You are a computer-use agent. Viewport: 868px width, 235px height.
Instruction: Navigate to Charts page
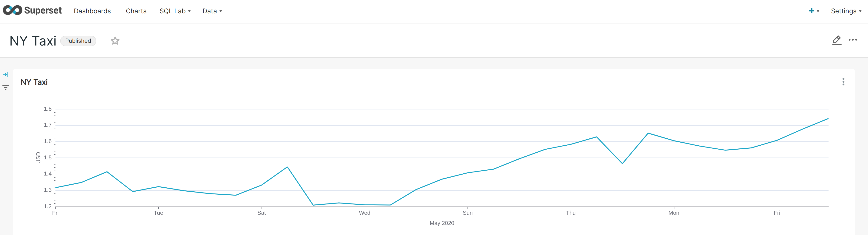(136, 11)
